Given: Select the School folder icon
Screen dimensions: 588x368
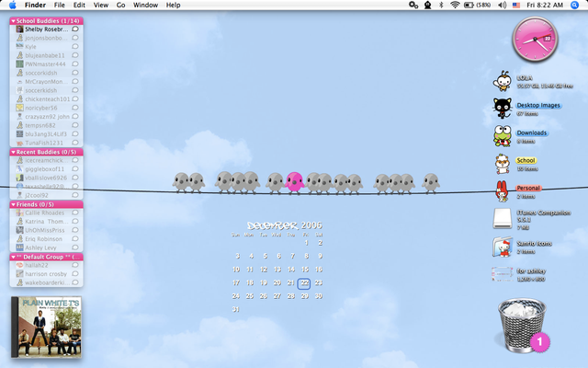Looking at the screenshot, I should (503, 164).
